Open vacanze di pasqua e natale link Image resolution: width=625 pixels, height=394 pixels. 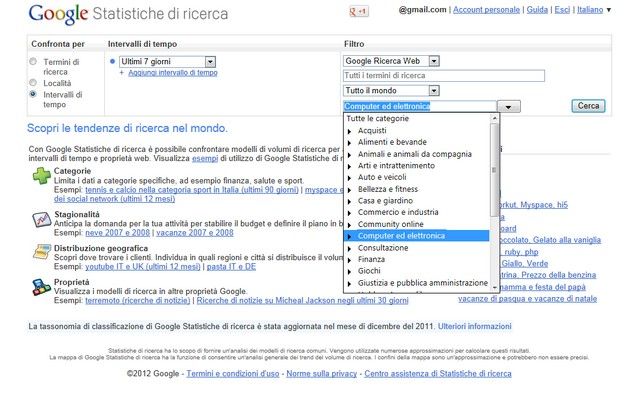point(527,299)
